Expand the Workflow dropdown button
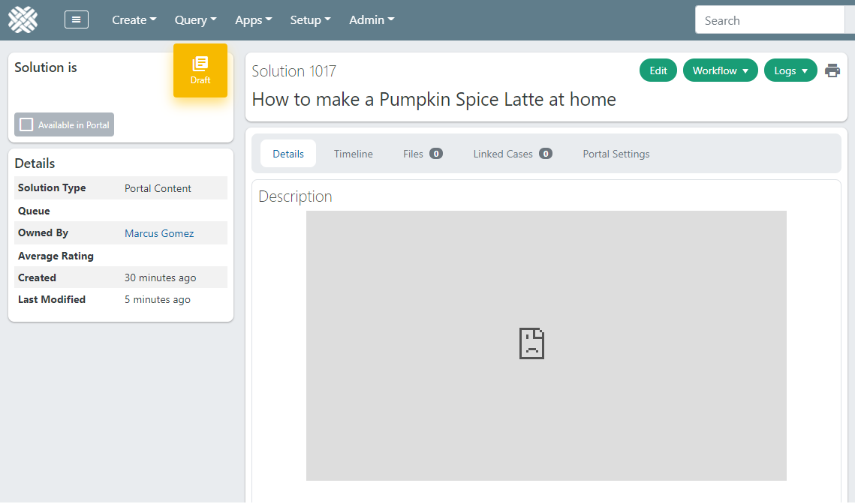The width and height of the screenshot is (855, 504). tap(720, 70)
